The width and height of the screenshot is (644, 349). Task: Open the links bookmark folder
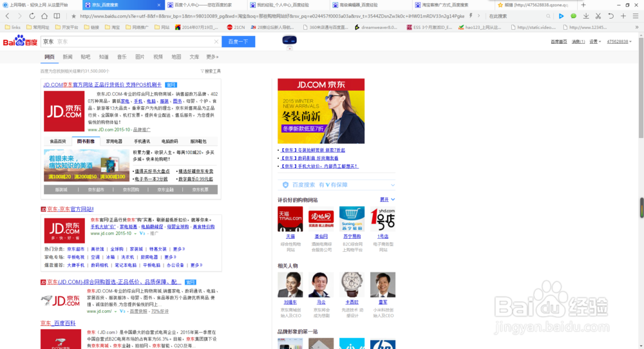(x=12, y=27)
